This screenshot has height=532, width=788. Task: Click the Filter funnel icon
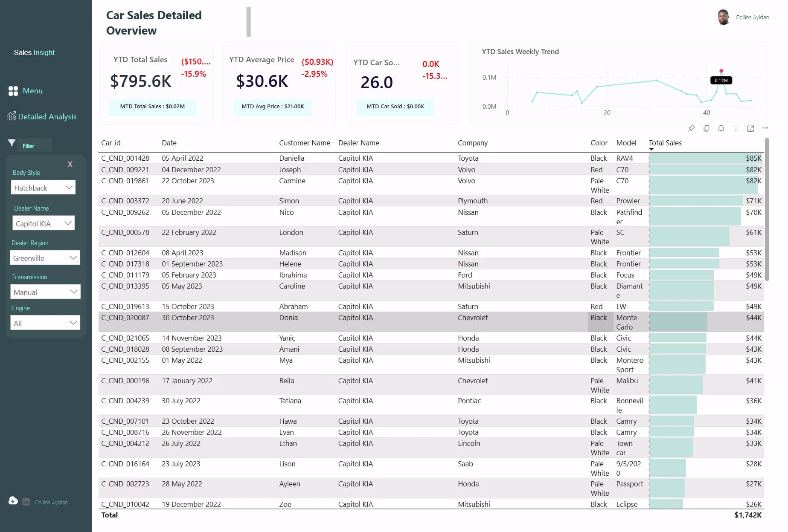12,143
